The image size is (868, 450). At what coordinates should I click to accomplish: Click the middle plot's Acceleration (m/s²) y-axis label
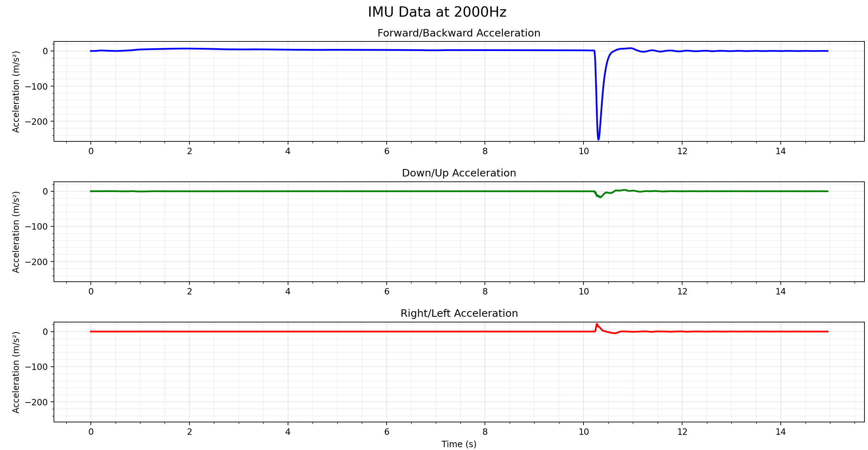click(x=16, y=232)
